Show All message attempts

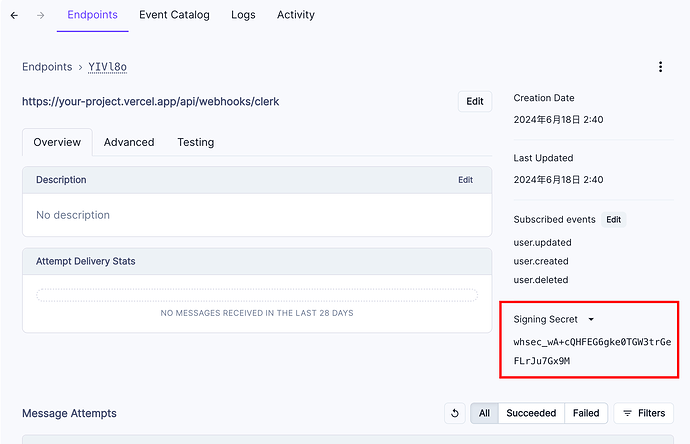(x=484, y=413)
